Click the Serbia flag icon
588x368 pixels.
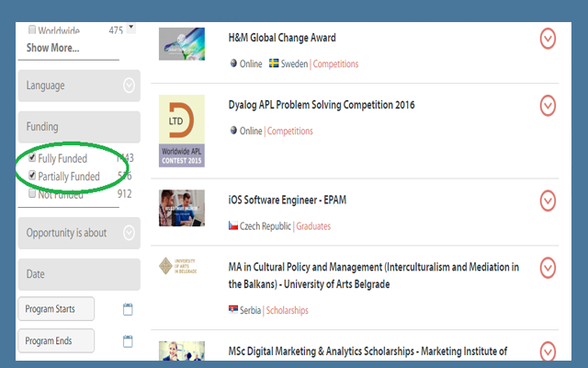point(233,309)
